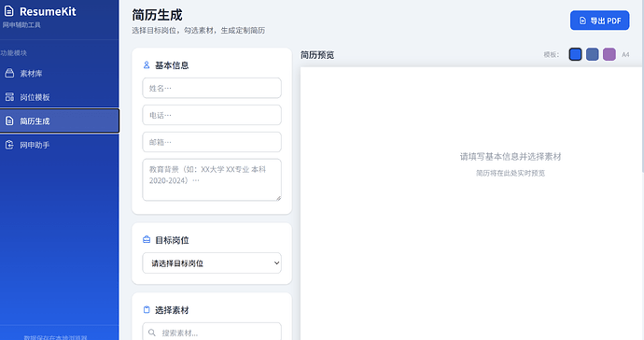
Task: Click the PDF file icon in export button
Action: tap(582, 21)
